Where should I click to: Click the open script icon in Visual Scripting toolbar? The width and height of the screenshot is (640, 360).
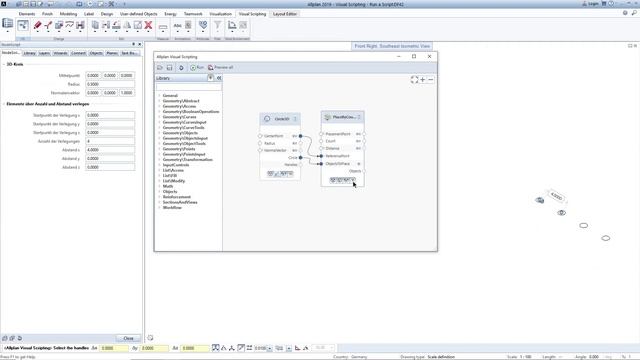click(160, 67)
